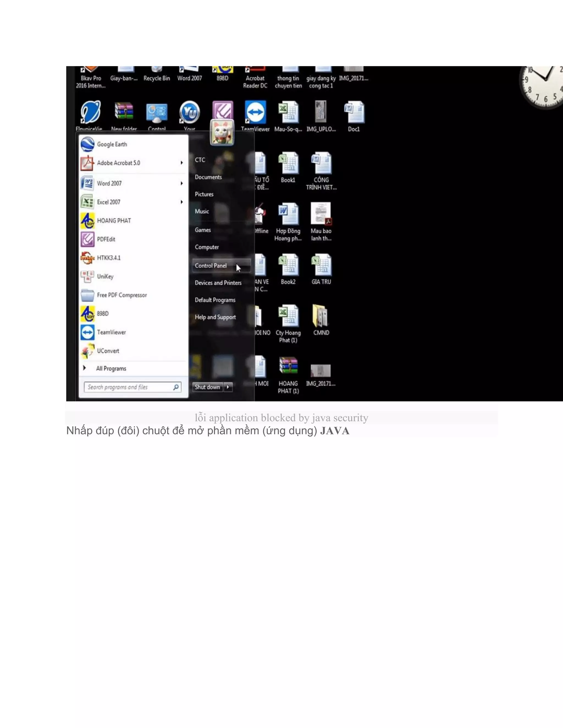Open Word 2007 in Start menu list
Viewport: 563px width, 728px height.
tap(133, 183)
